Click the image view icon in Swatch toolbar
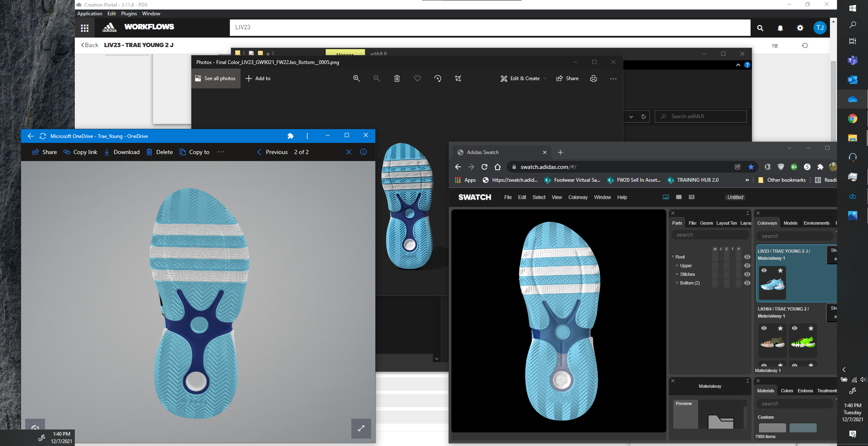This screenshot has width=868, height=446. 665,197
